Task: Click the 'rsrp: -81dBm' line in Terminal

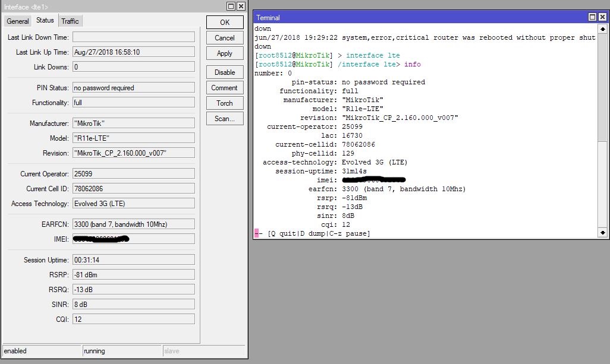Action: [x=342, y=198]
